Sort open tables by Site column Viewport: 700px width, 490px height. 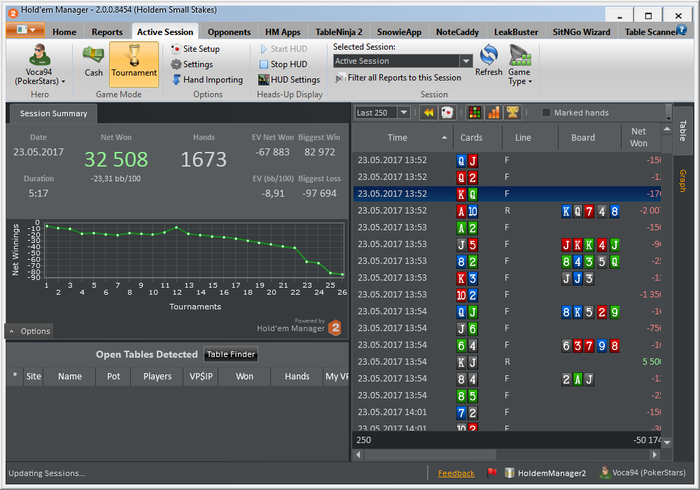33,376
